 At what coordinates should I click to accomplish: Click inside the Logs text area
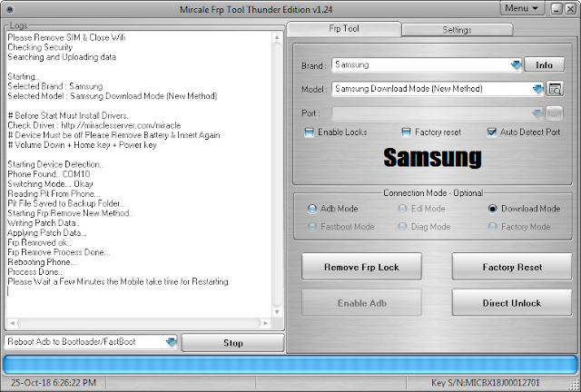point(139,174)
